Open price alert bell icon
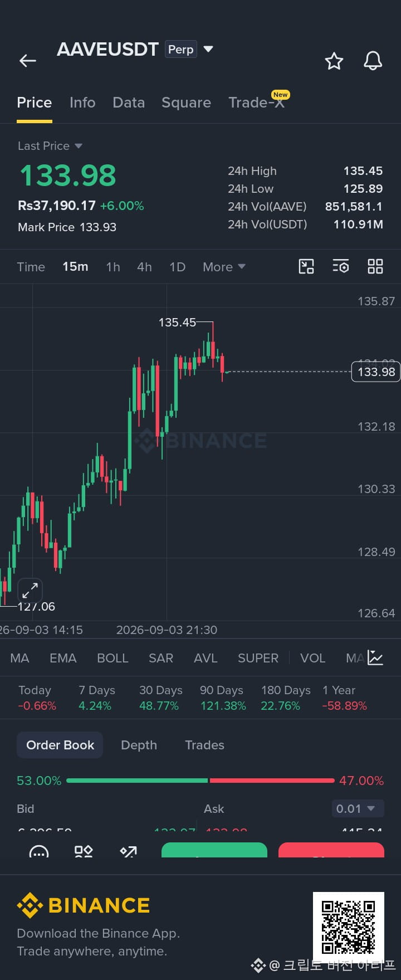401x980 pixels. [373, 61]
